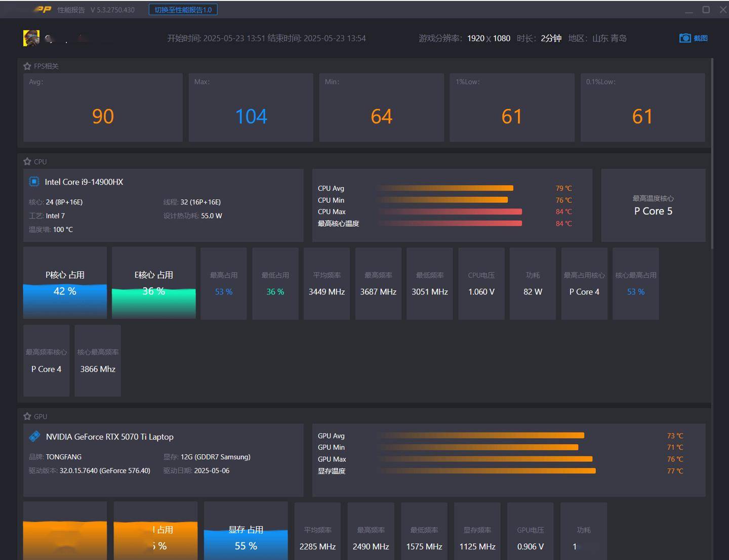The image size is (729, 560).
Task: Click the CPU Max temperature bar
Action: tap(451, 212)
